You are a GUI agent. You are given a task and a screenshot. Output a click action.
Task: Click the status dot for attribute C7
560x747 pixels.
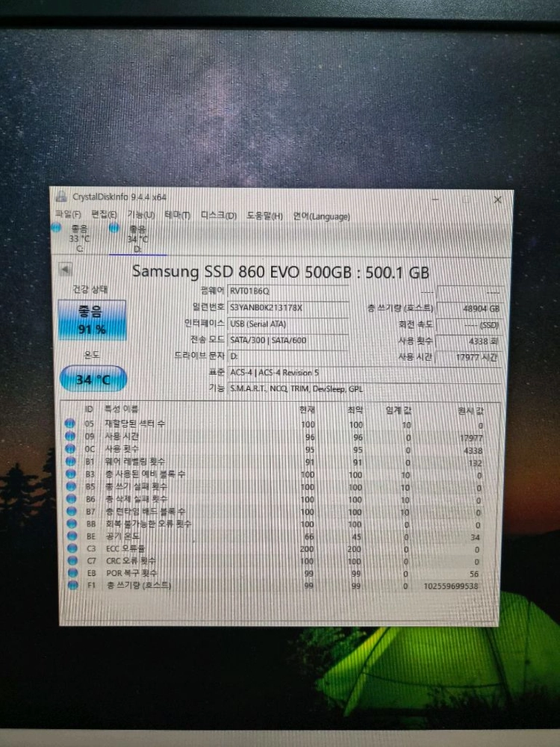tap(72, 560)
